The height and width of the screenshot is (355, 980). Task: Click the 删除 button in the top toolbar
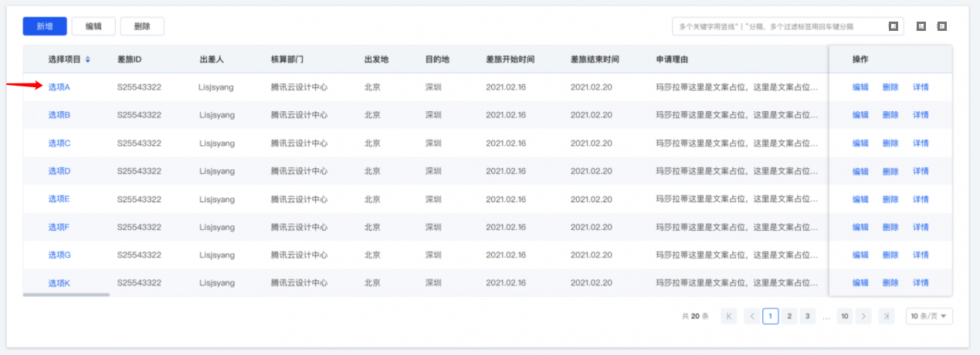coord(142,26)
